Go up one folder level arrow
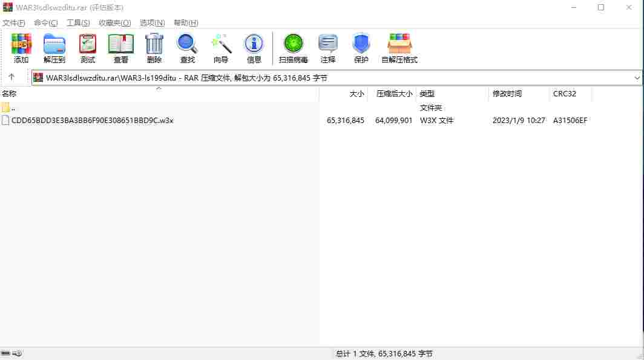This screenshot has height=360, width=644. tap(11, 78)
